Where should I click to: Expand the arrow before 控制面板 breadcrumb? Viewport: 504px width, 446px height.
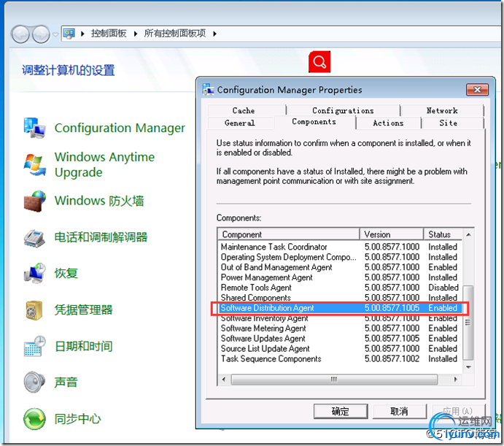pos(82,34)
